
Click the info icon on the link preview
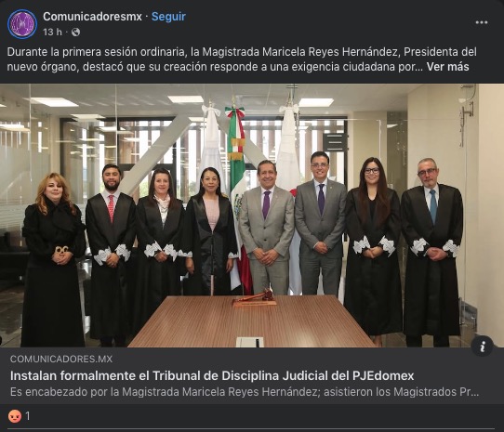pyautogui.click(x=482, y=346)
